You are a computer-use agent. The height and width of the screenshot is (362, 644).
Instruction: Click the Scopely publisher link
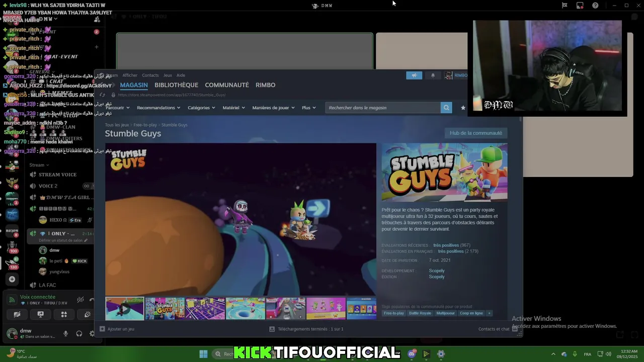[437, 277]
